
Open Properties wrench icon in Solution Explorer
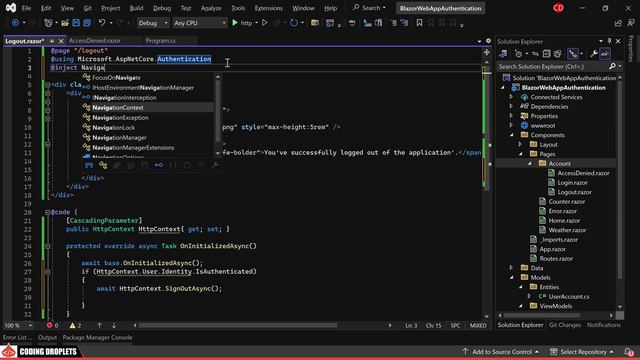coord(593,53)
